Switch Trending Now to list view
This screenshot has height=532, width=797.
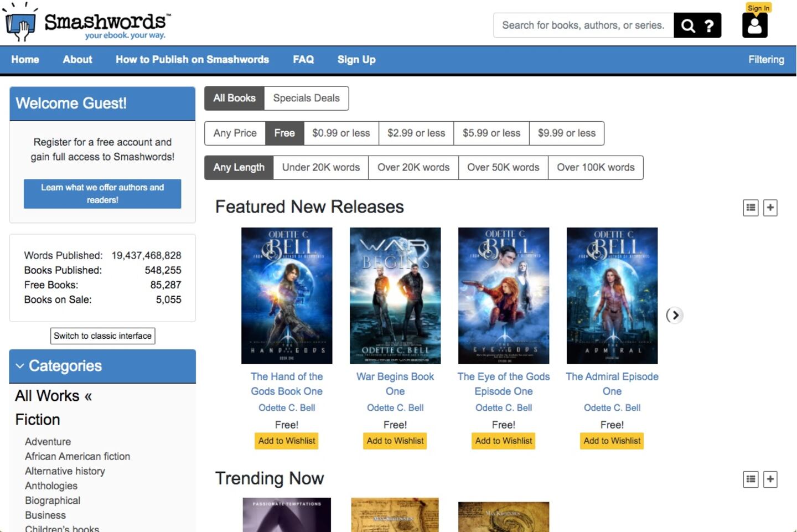click(x=751, y=479)
